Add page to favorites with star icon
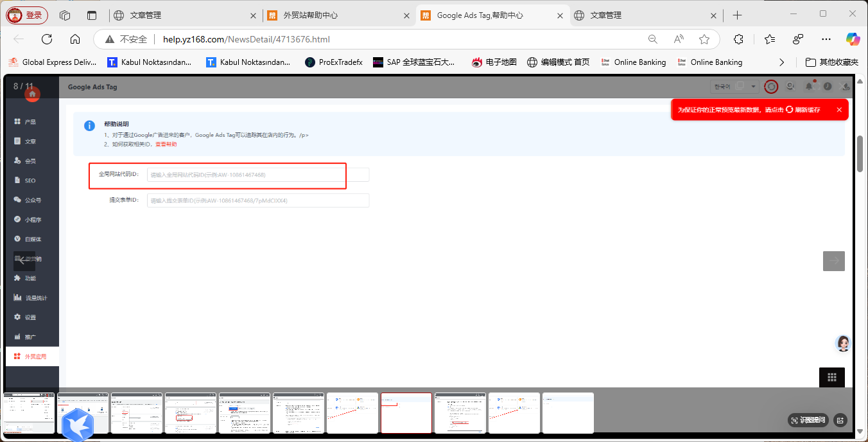The height and width of the screenshot is (442, 868). 704,39
